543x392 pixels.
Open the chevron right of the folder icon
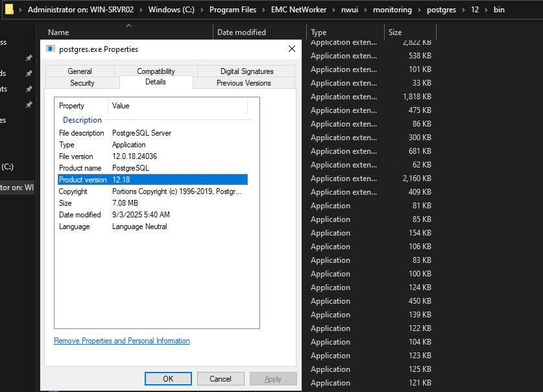coord(20,10)
